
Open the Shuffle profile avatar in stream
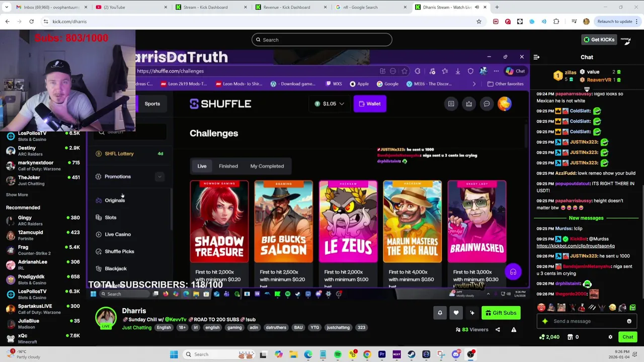504,104
